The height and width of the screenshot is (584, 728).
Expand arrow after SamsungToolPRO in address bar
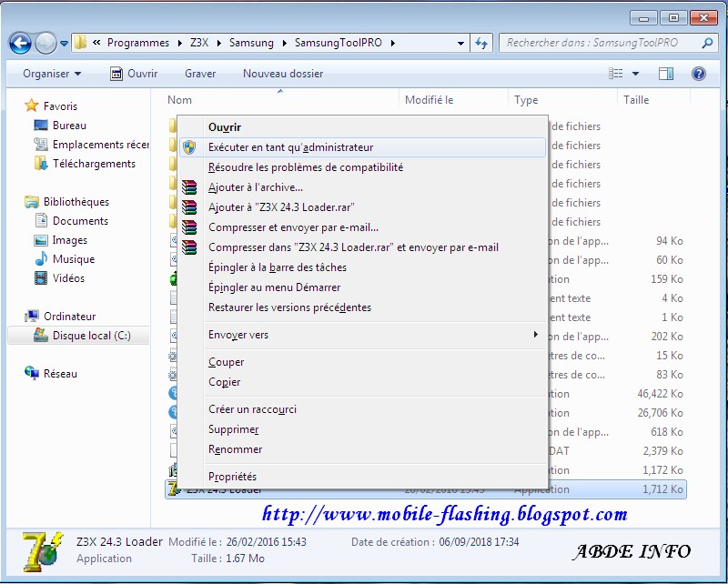click(393, 43)
